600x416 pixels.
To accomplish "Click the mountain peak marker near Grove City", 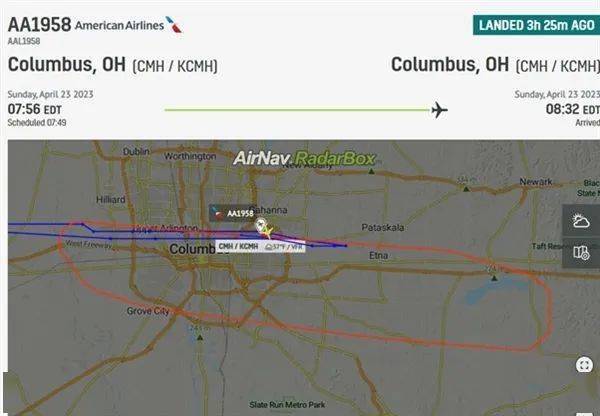I will 200,338.
